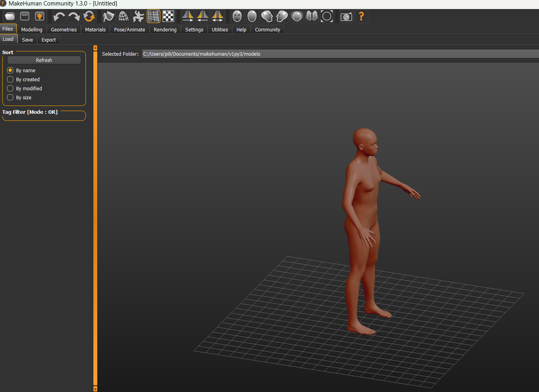
Task: Switch to the Load sub-tab
Action: tap(8, 39)
